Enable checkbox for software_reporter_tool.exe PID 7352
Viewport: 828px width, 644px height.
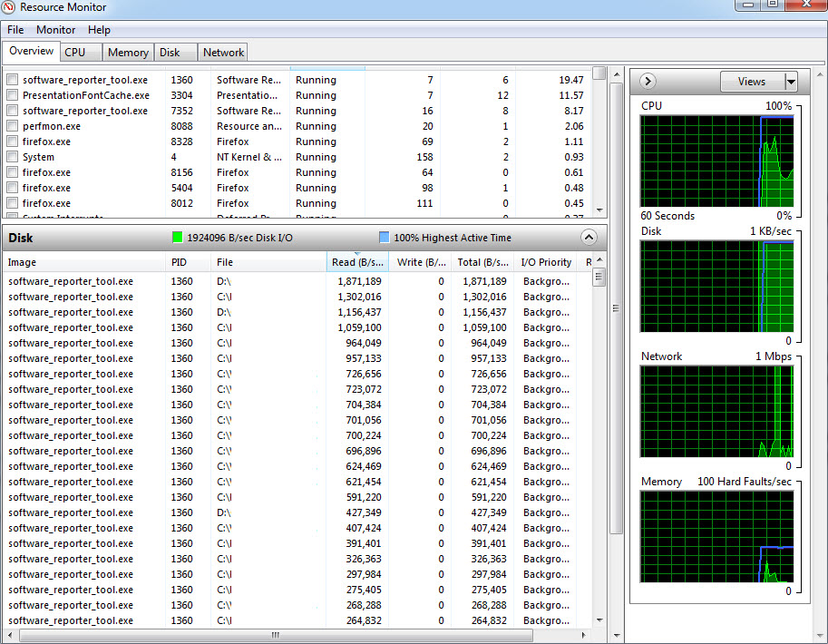click(12, 111)
